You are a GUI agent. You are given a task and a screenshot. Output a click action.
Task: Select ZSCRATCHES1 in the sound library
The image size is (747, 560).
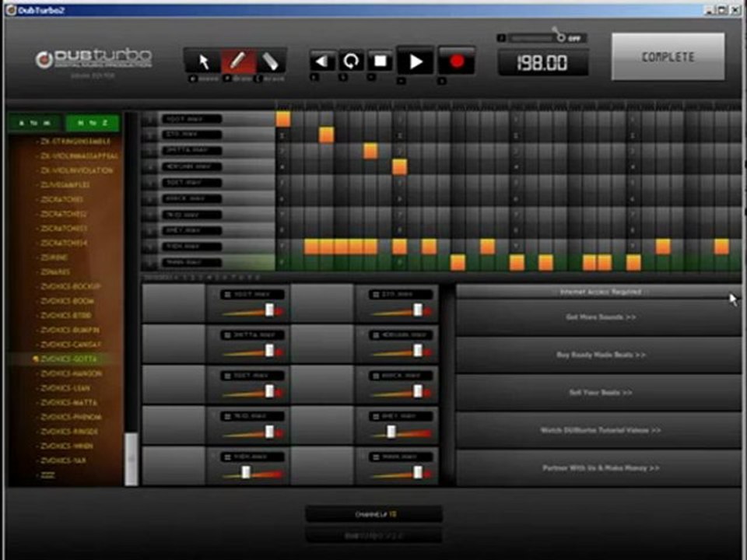pyautogui.click(x=62, y=200)
